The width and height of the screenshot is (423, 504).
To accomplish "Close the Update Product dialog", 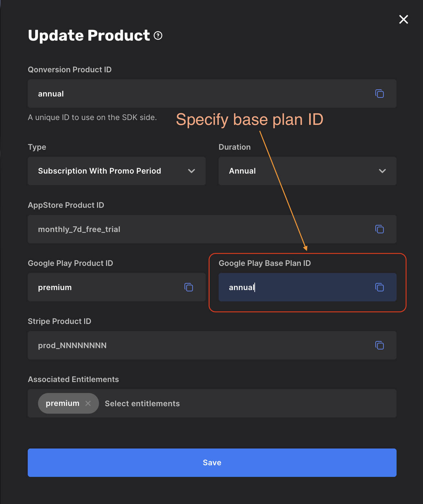I will point(404,19).
